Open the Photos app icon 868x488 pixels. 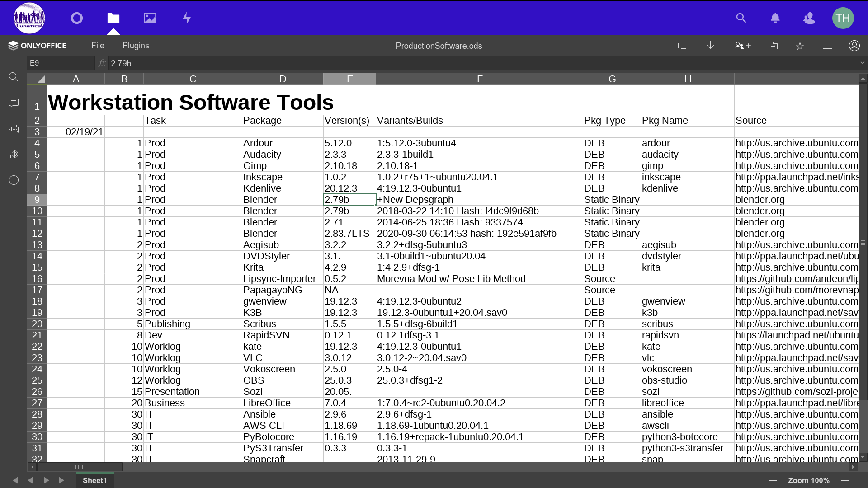150,18
